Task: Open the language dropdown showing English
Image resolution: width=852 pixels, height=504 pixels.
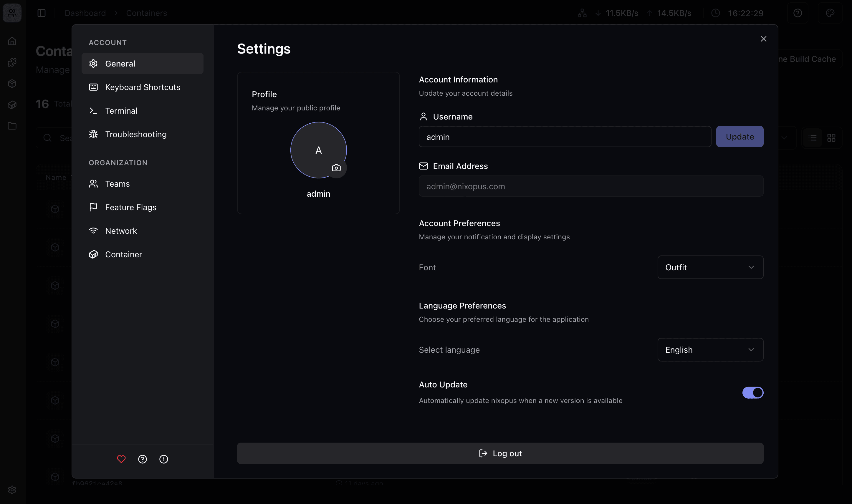Action: tap(710, 349)
